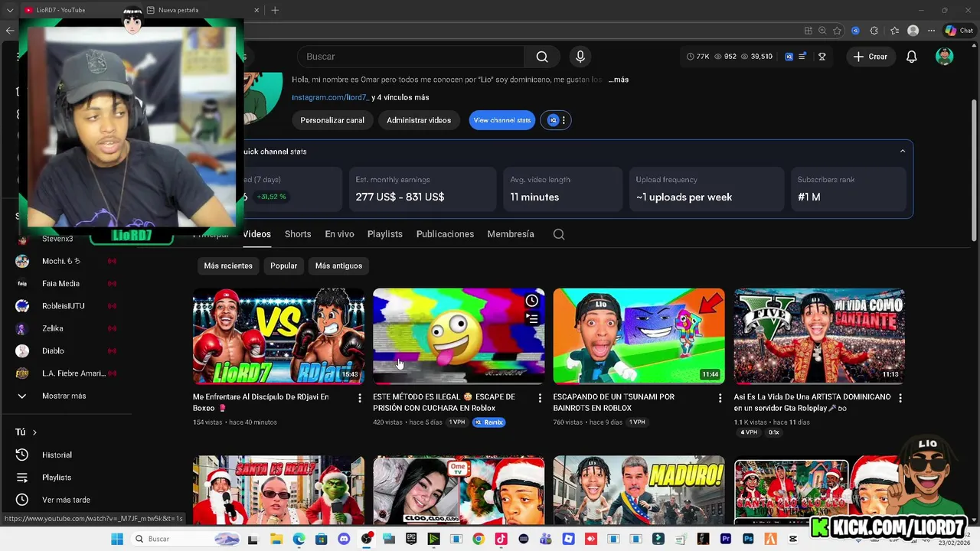Open the vidIQ three-dot menu beside View channel stats
Screen dimensions: 980x551
coord(563,120)
